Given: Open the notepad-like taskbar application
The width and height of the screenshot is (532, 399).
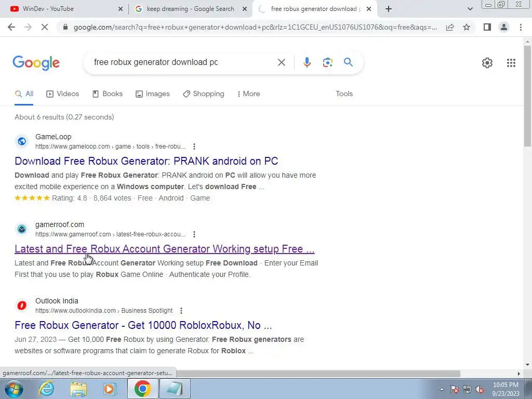Looking at the screenshot, I should click(175, 389).
